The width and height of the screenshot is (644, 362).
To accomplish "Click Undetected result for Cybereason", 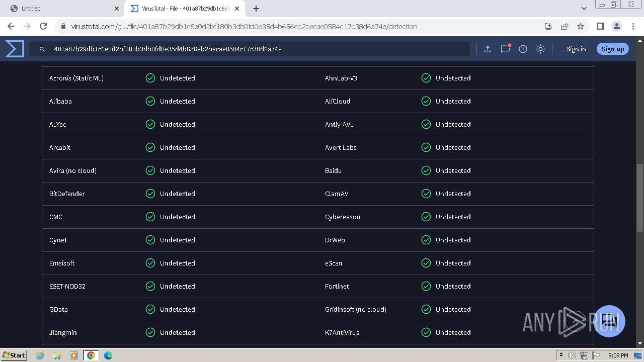I will [453, 217].
